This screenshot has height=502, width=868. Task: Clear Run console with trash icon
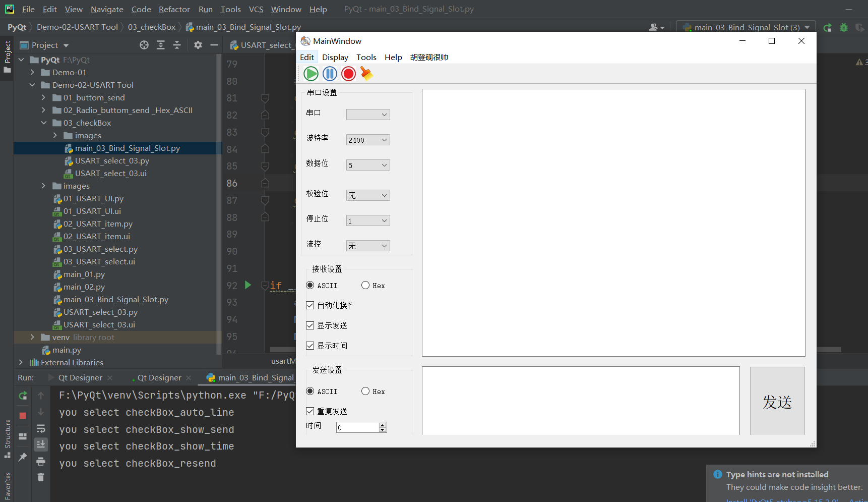click(41, 477)
